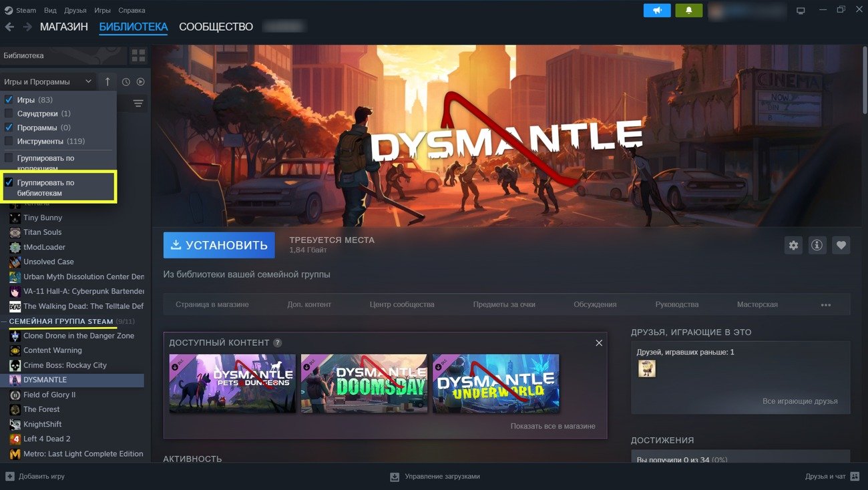Open the three-dots more links menu

tap(826, 304)
